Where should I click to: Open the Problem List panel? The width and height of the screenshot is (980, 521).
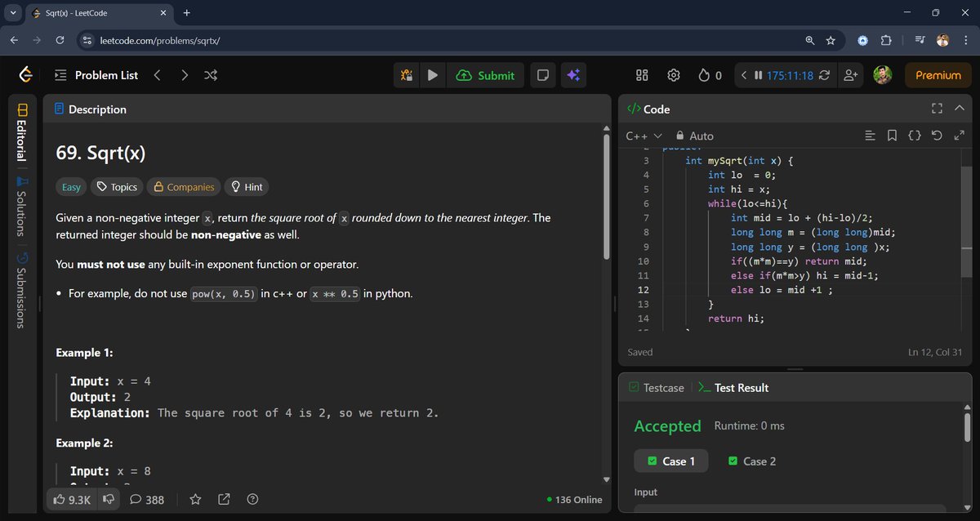tap(96, 75)
